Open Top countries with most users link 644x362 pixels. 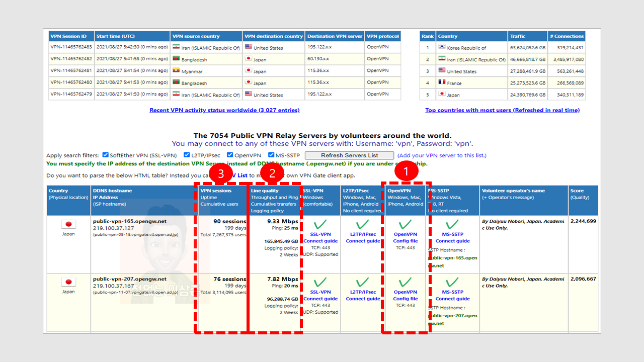tap(502, 110)
